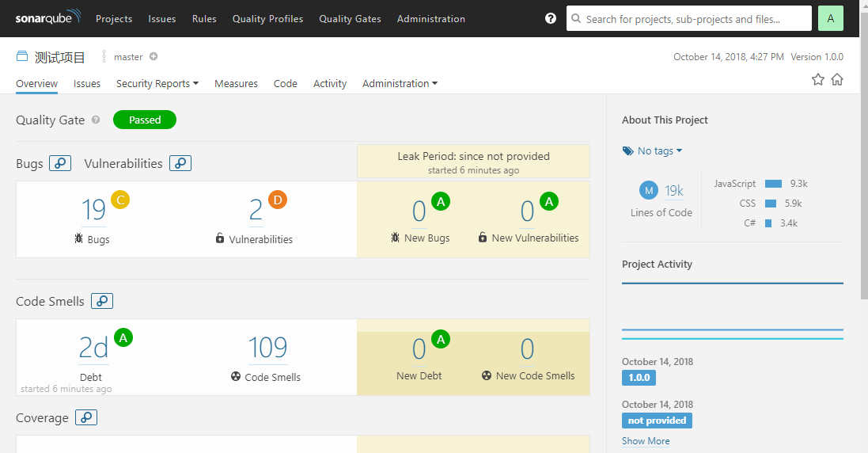This screenshot has width=868, height=453.
Task: Toggle favorite star for this project
Action: coord(818,79)
